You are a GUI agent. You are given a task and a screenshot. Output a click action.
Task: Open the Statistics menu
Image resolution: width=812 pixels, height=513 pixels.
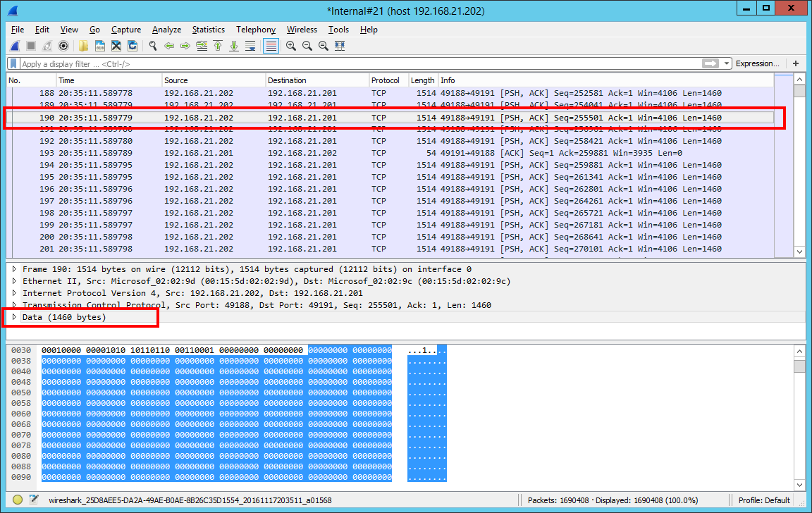(208, 30)
